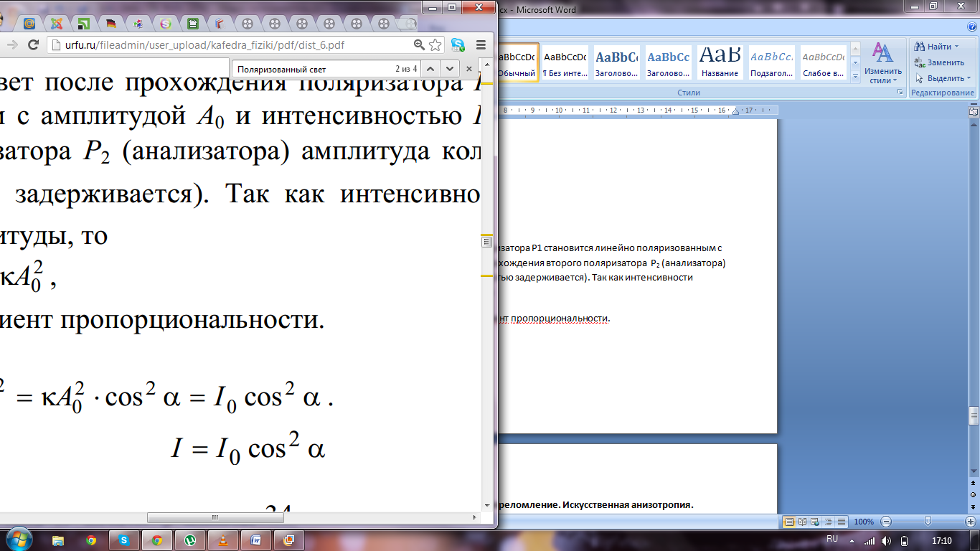980x551 pixels.
Task: Switch to Word via taskbar button
Action: [256, 540]
